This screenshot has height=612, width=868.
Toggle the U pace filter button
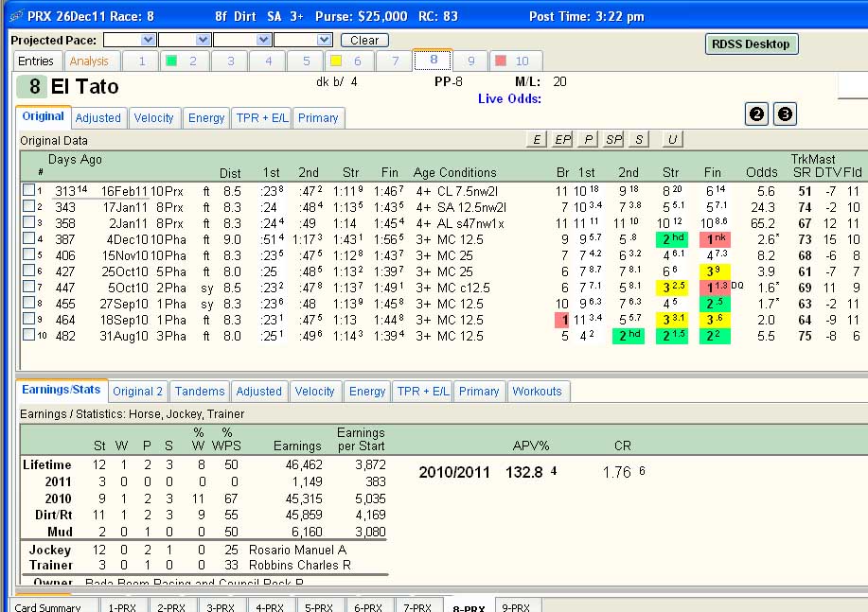(672, 139)
